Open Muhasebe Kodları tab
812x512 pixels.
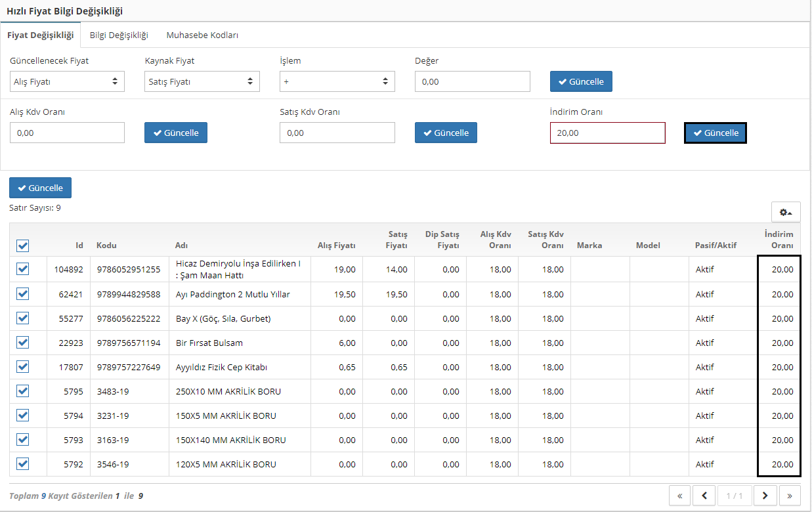[202, 35]
